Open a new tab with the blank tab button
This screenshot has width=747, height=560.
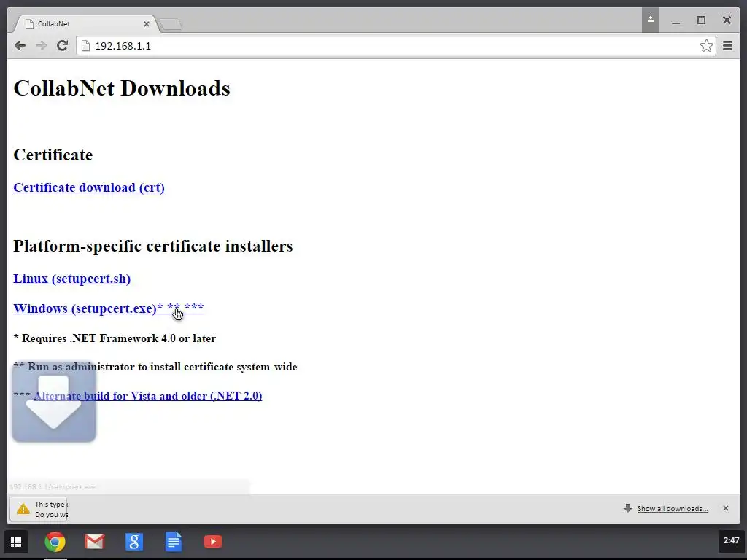click(170, 24)
